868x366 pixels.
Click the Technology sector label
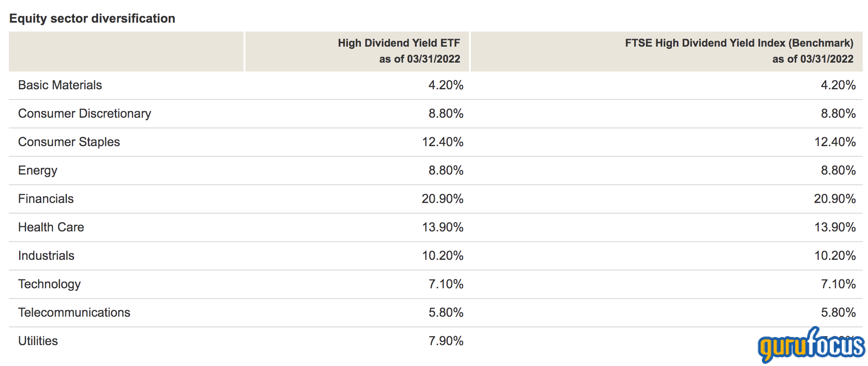(x=49, y=285)
